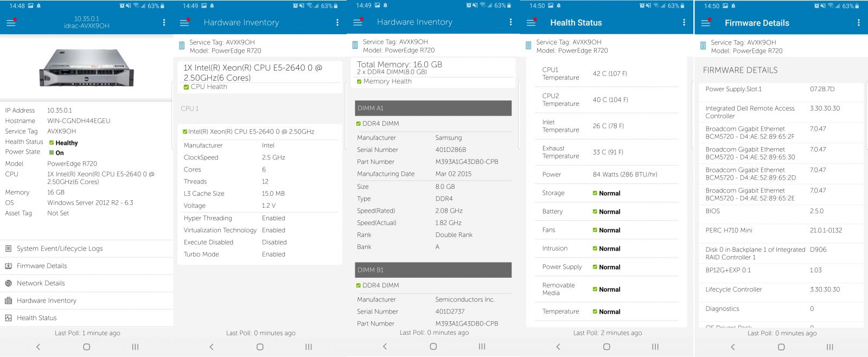The image size is (868, 357).
Task: Select Inlet Temperature value 26 C (78 F)
Action: pos(608,126)
